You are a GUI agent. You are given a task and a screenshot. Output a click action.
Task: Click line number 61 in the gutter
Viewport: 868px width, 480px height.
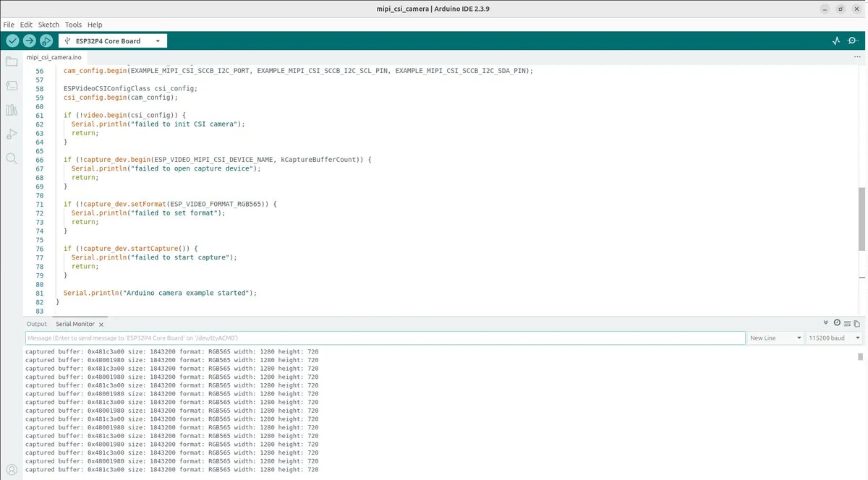click(40, 116)
